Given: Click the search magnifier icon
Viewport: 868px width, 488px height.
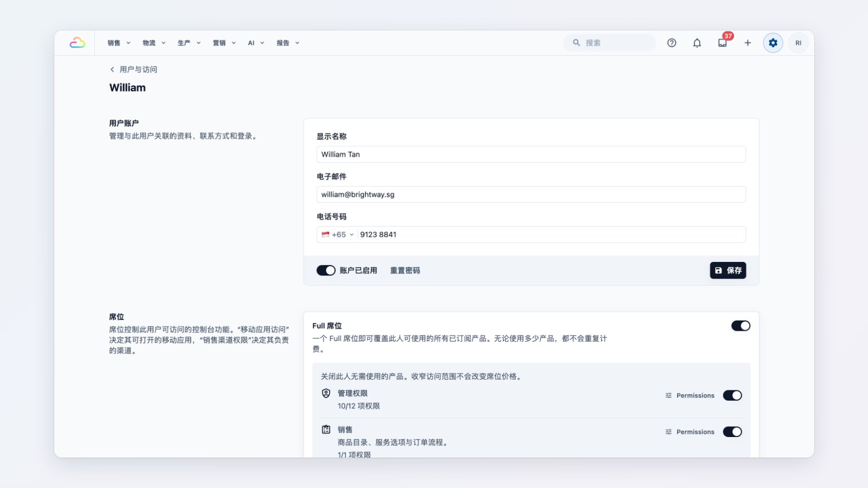Looking at the screenshot, I should [x=576, y=43].
